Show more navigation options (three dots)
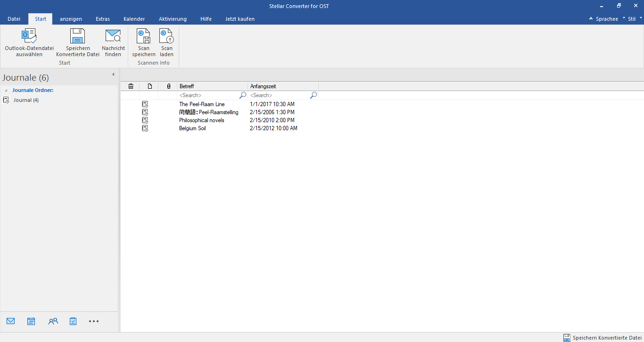Screen dimensions: 644x342 tap(94, 321)
